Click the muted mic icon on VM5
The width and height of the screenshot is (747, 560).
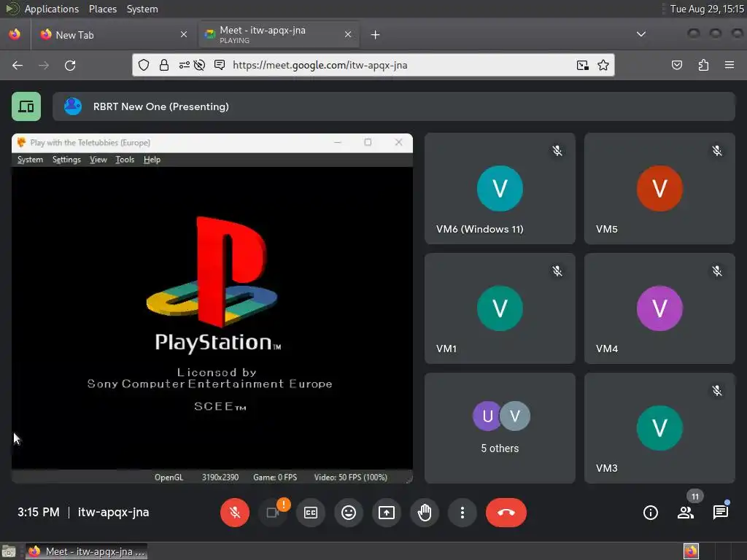coord(717,151)
